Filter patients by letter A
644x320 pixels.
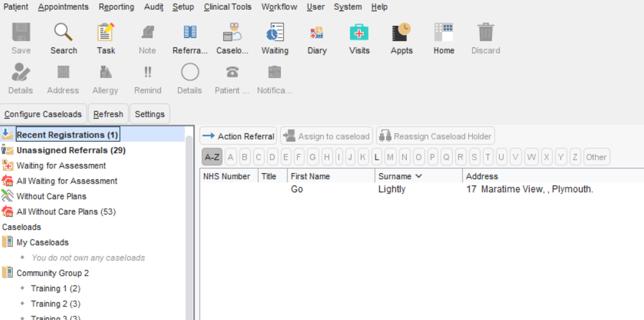pyautogui.click(x=231, y=157)
